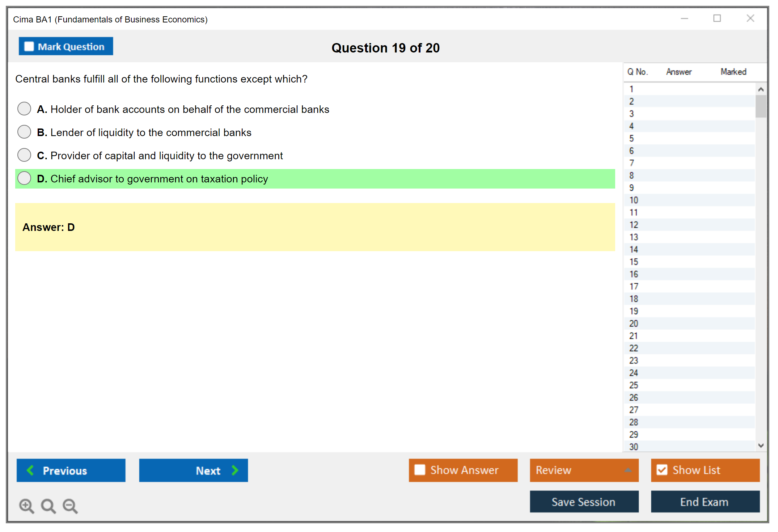Click the question list scrollbar thumb
Screen dimensions: 778x532
tap(761, 106)
